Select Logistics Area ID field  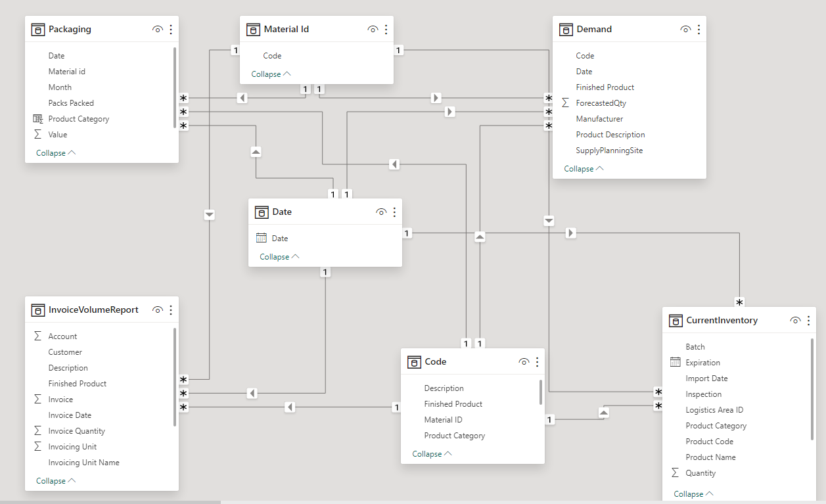[x=714, y=410]
